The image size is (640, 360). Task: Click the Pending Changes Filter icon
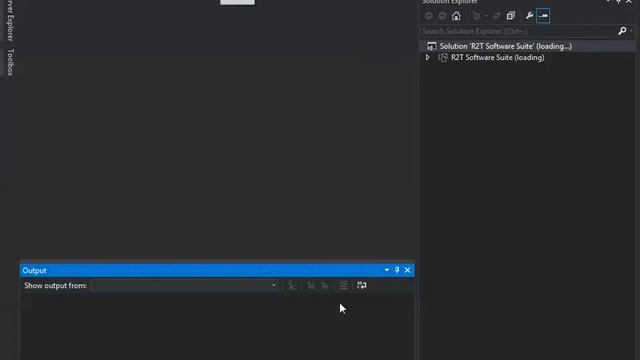pyautogui.click(x=476, y=16)
